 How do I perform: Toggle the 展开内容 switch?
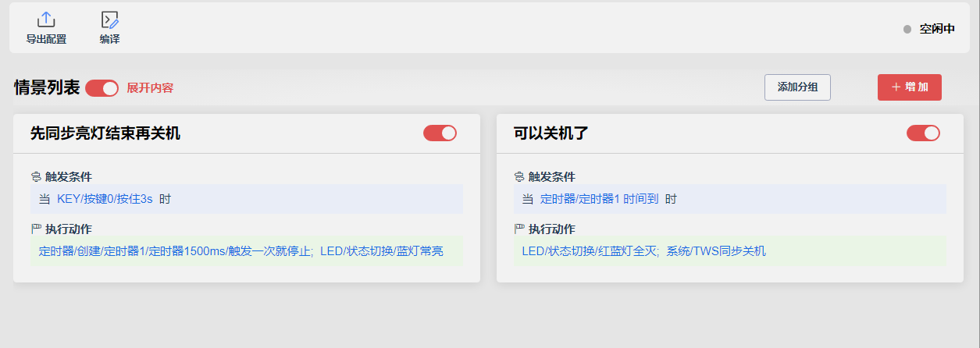pyautogui.click(x=102, y=88)
